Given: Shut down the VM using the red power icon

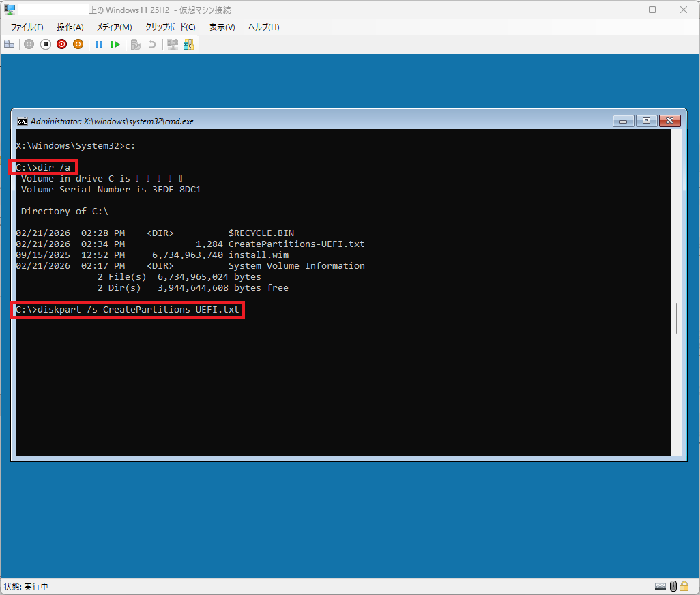Looking at the screenshot, I should click(x=61, y=44).
